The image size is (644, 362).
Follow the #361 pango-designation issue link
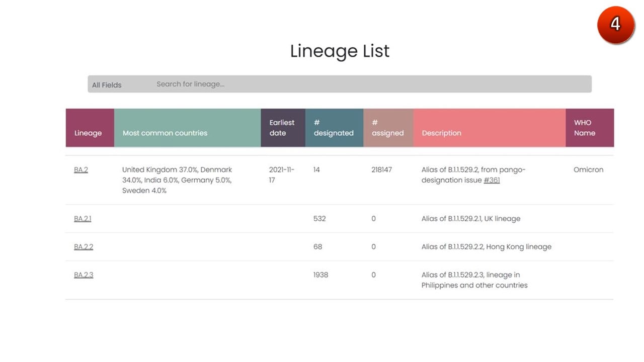(x=492, y=180)
